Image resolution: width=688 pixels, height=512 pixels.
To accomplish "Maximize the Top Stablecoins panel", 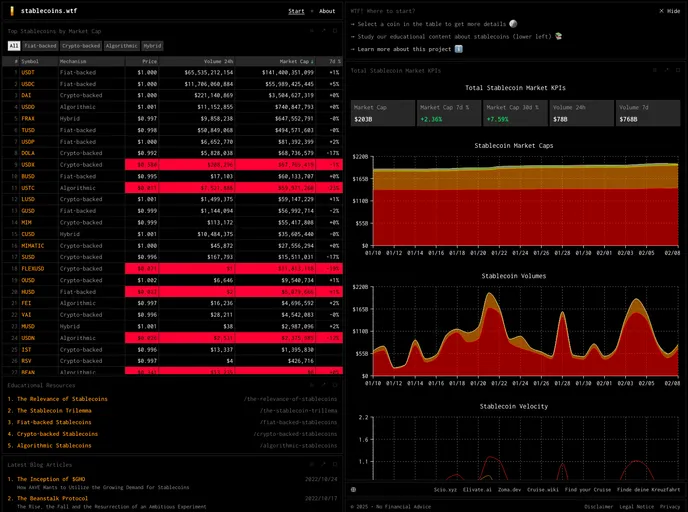I will pos(335,31).
